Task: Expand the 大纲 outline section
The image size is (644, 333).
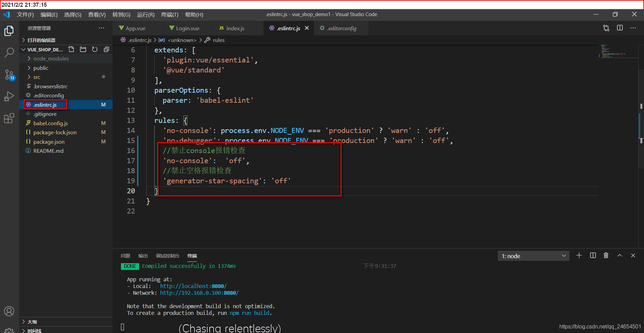Action: (66, 322)
